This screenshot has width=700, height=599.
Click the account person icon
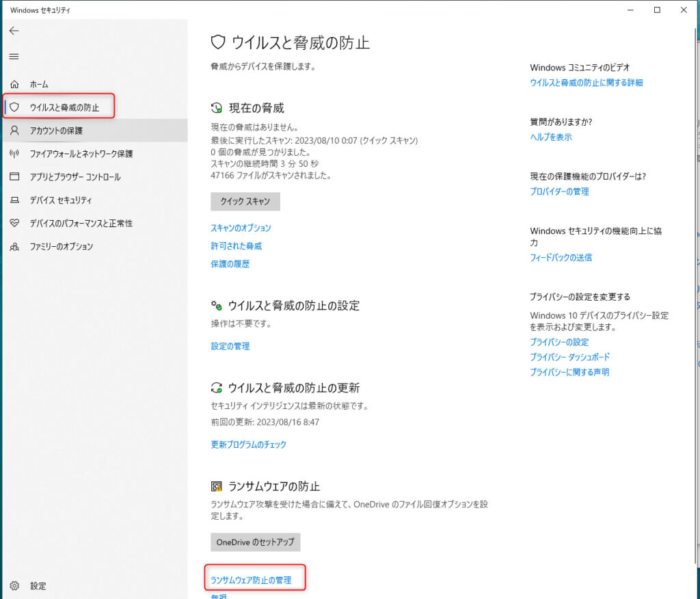tap(14, 131)
